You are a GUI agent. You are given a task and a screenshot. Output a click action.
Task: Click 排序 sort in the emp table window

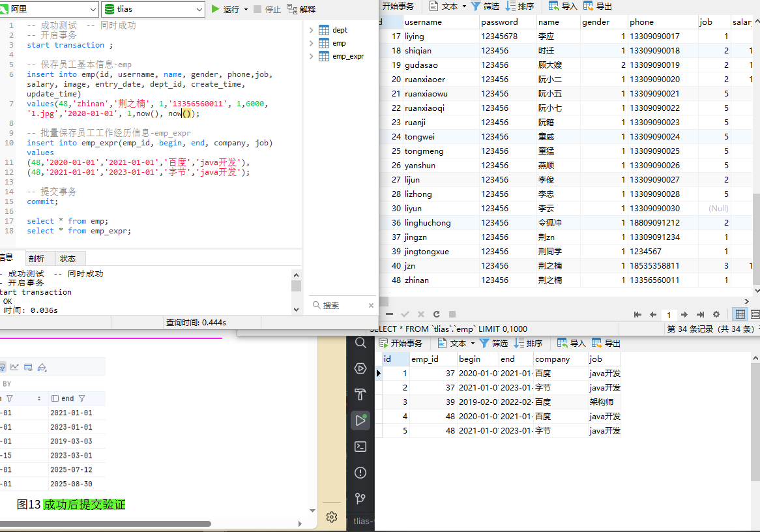pyautogui.click(x=520, y=7)
